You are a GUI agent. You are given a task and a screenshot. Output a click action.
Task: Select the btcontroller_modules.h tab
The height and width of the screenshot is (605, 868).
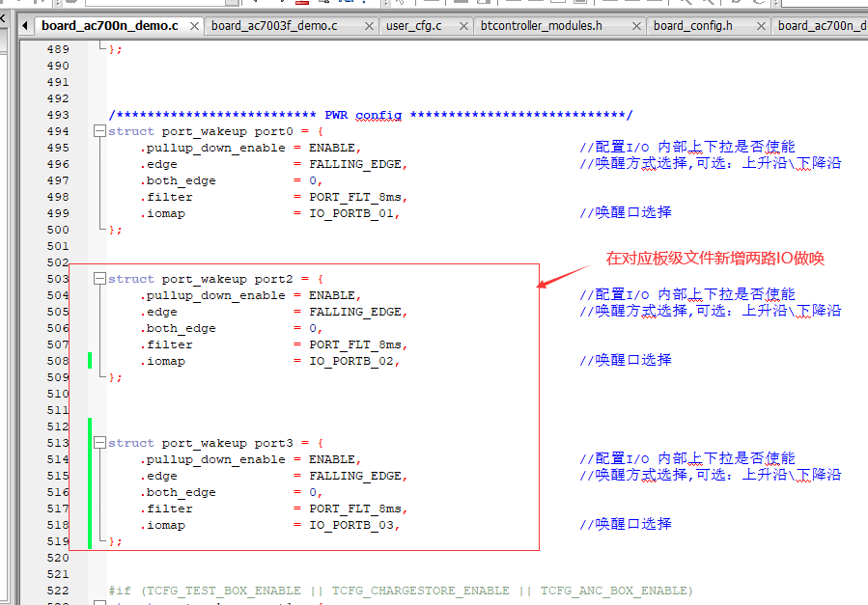(x=542, y=26)
